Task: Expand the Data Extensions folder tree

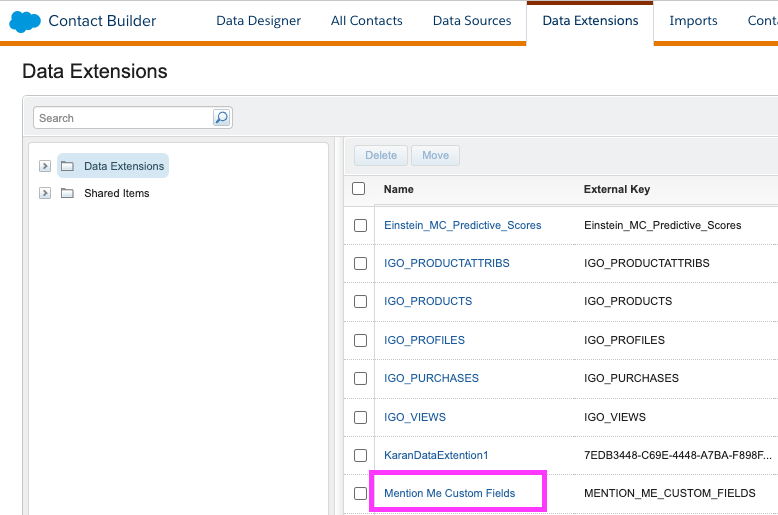Action: [45, 166]
